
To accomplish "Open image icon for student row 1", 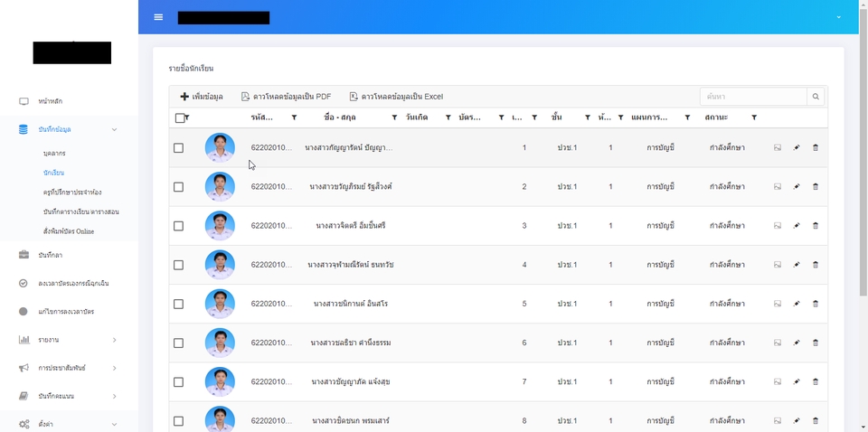I will tap(778, 147).
